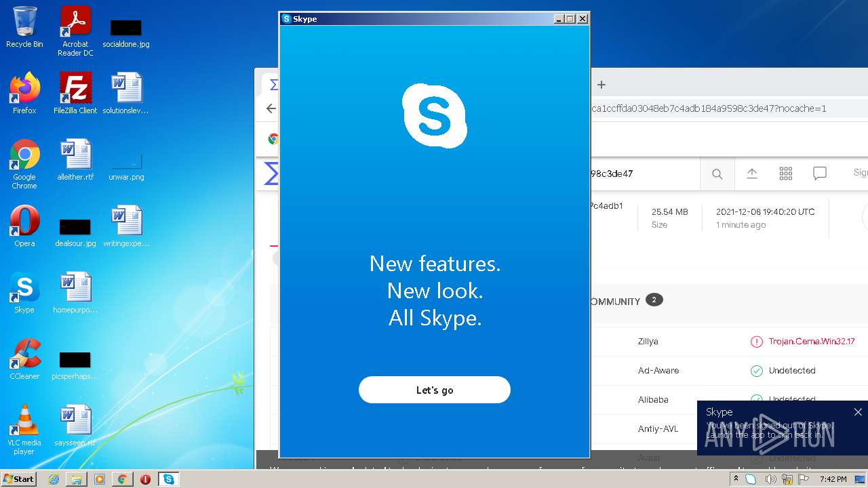Open FileZilla Client shortcut

point(75,94)
